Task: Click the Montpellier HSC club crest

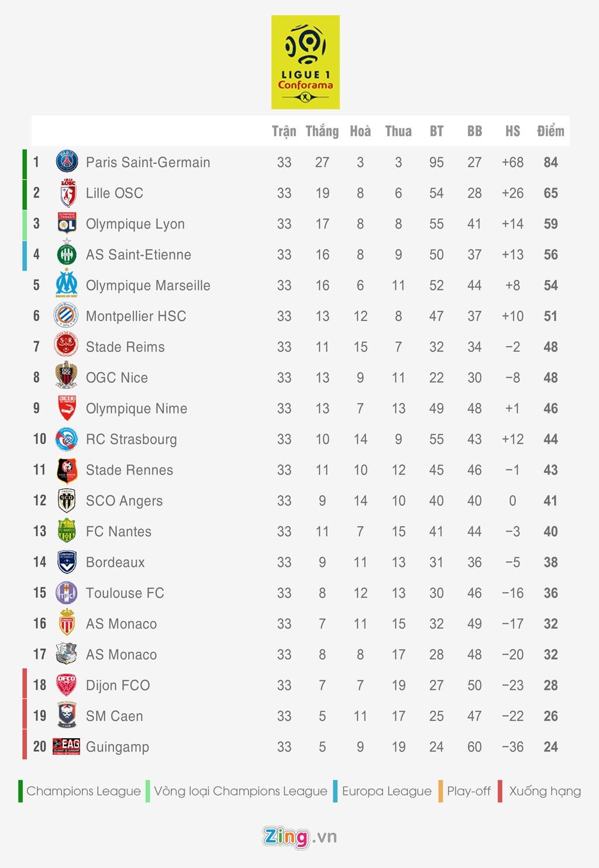Action: coord(67,316)
